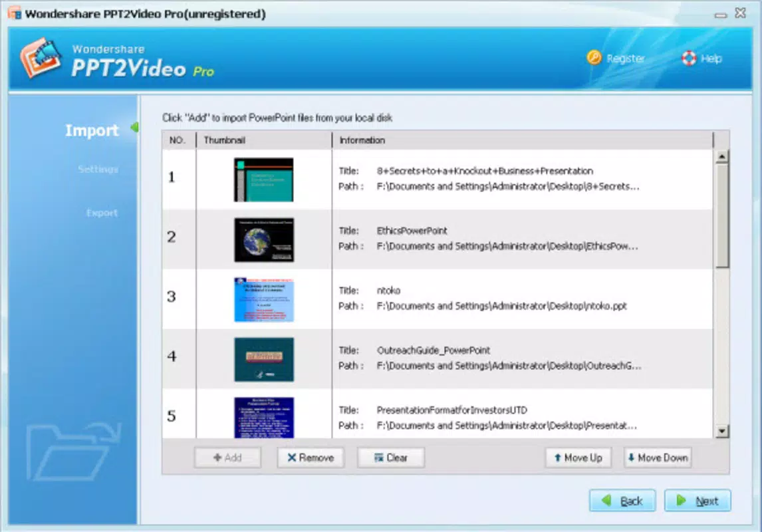Click the Information column header
The height and width of the screenshot is (532, 762).
[523, 140]
